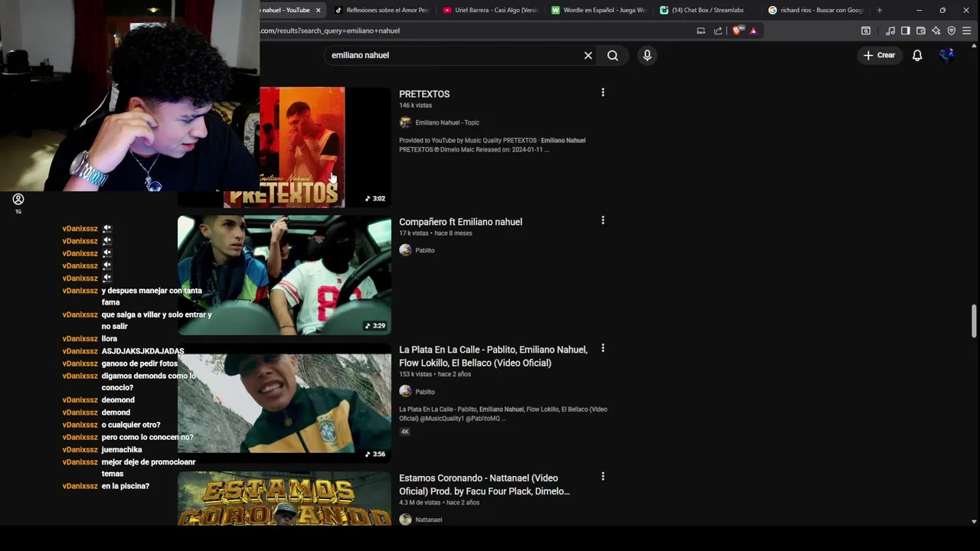
Task: Click the Nattanael channel name
Action: pos(429,520)
